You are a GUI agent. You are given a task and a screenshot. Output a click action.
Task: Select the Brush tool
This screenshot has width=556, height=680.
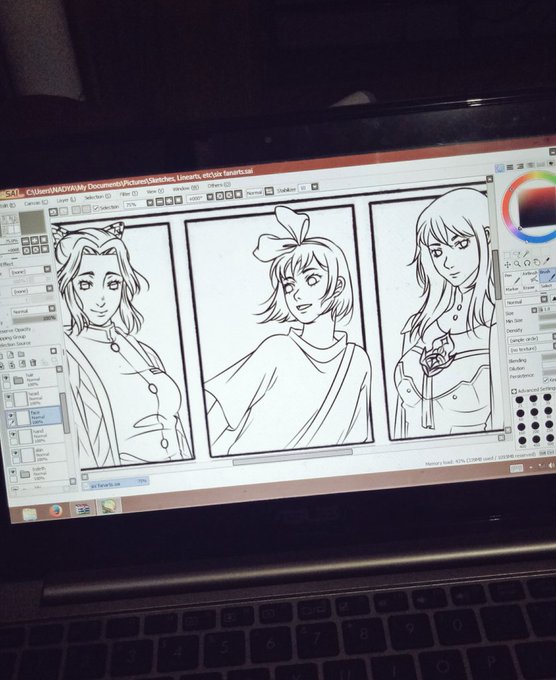click(547, 275)
